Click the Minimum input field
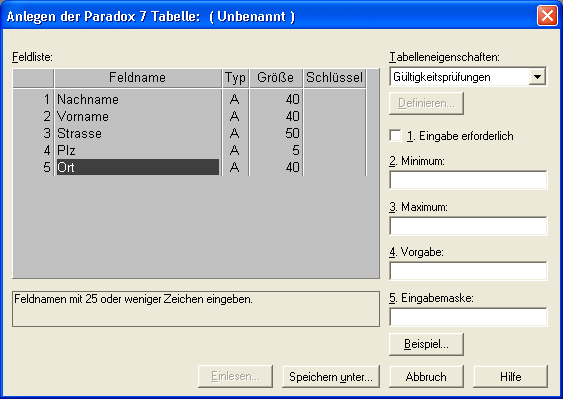This screenshot has width=563, height=399. (x=468, y=180)
